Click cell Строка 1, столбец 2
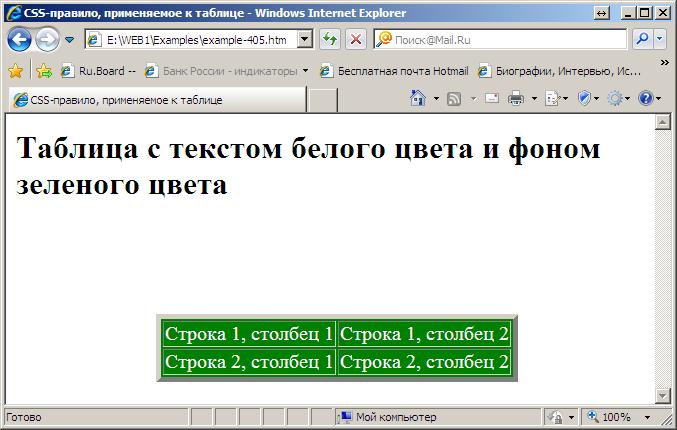The width and height of the screenshot is (677, 430). pyautogui.click(x=424, y=334)
